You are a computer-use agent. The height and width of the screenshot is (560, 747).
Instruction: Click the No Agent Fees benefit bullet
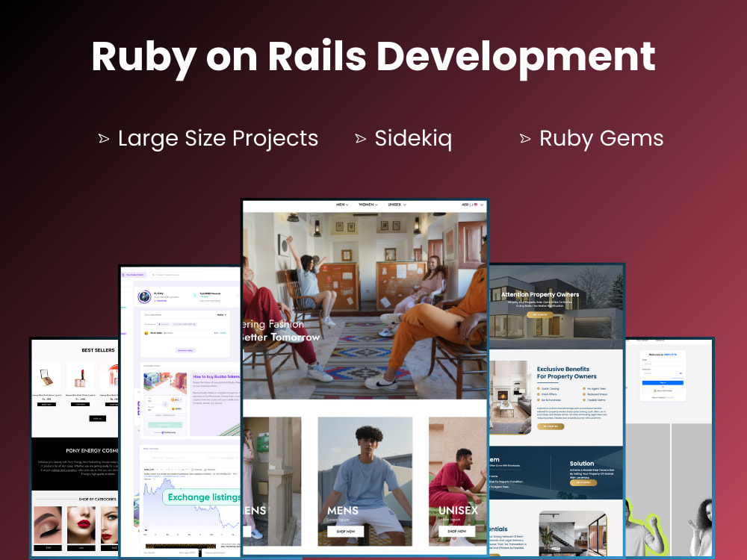pyautogui.click(x=594, y=388)
